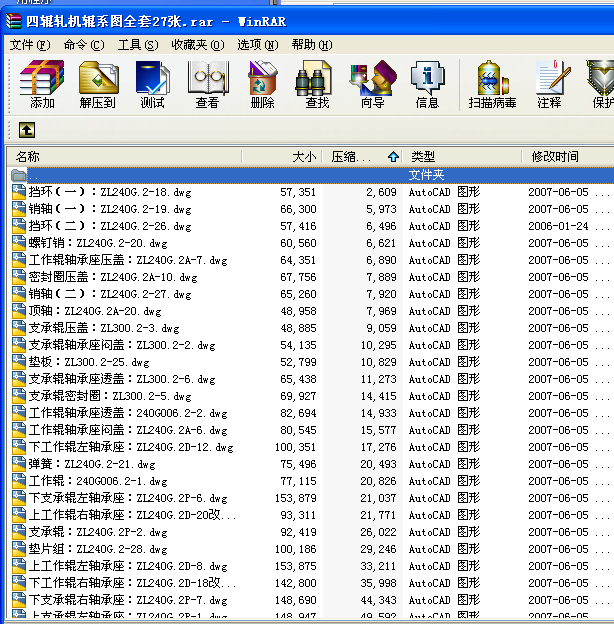
Task: Click the file icon of 垫片组：ZL240G.2-28.dwg
Action: pyautogui.click(x=19, y=549)
